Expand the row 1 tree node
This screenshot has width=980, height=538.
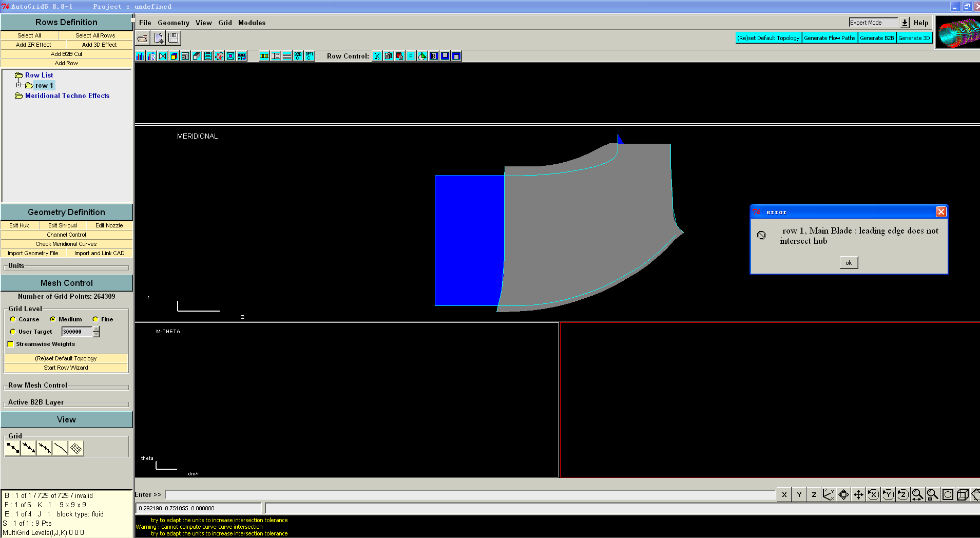click(19, 85)
